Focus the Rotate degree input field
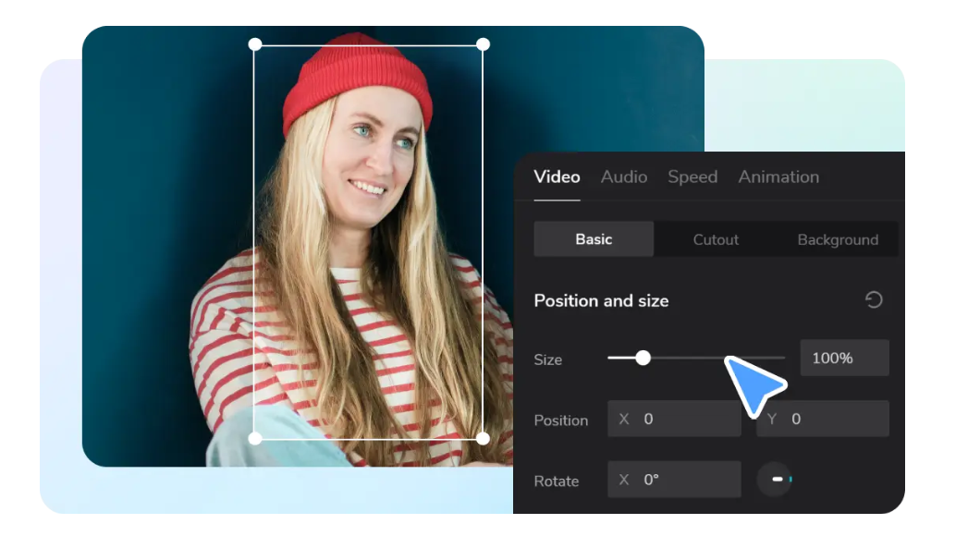Screen dimensions: 980x536 pos(674,480)
